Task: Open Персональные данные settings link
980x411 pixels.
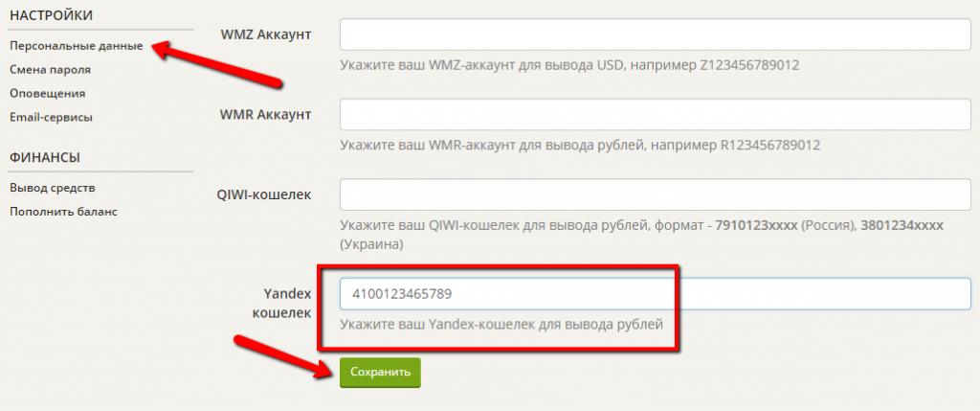Action: tap(77, 46)
